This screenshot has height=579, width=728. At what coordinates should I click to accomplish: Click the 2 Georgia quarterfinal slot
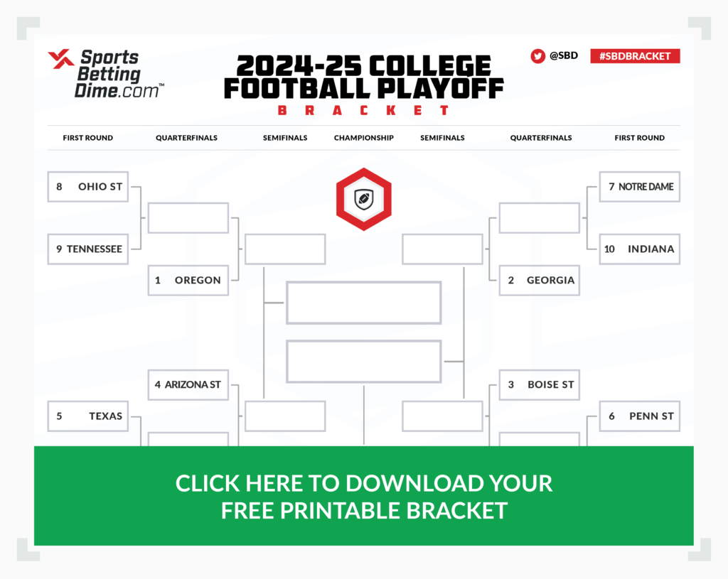click(x=539, y=281)
